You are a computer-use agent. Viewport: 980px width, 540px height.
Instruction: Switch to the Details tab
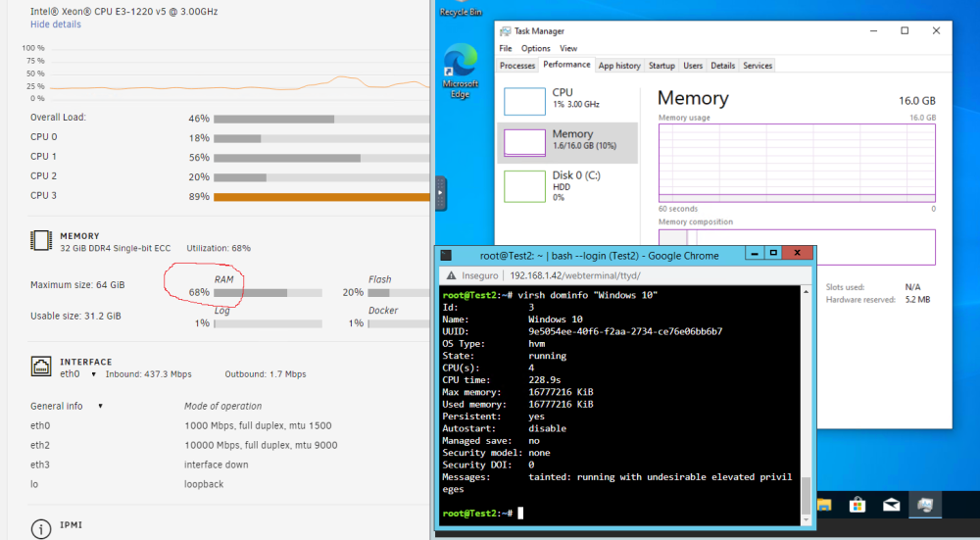(x=722, y=66)
